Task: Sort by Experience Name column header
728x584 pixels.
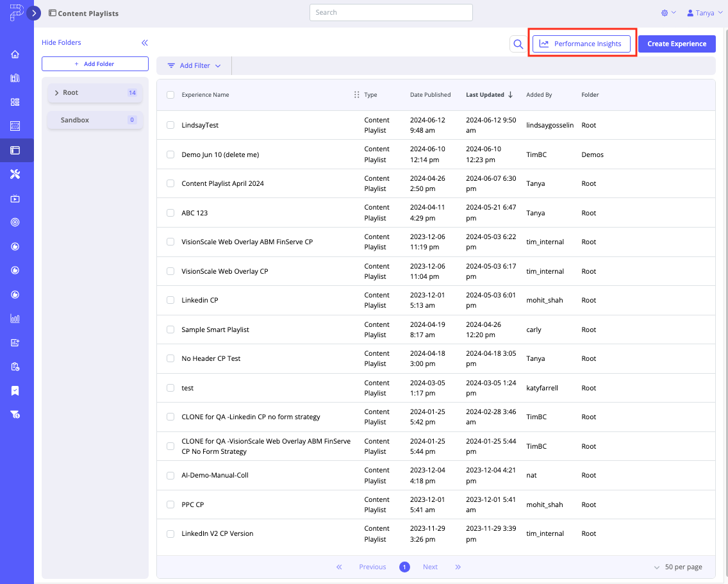Action: click(x=205, y=95)
